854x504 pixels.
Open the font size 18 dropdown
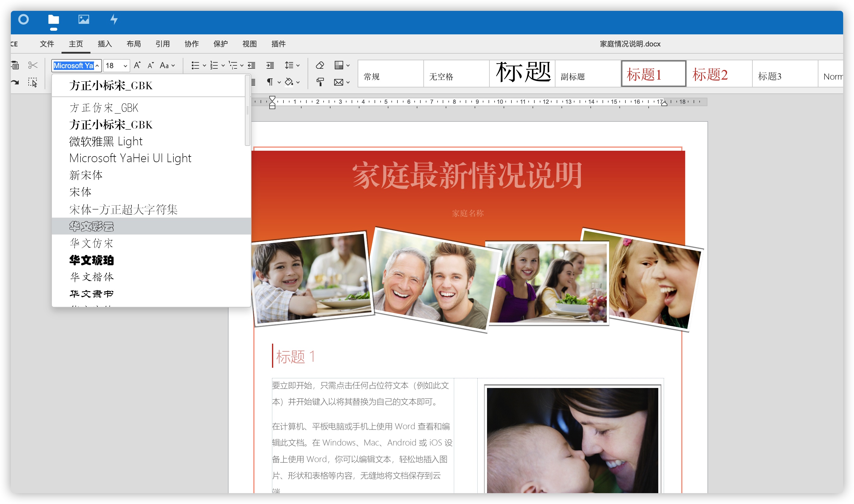125,65
